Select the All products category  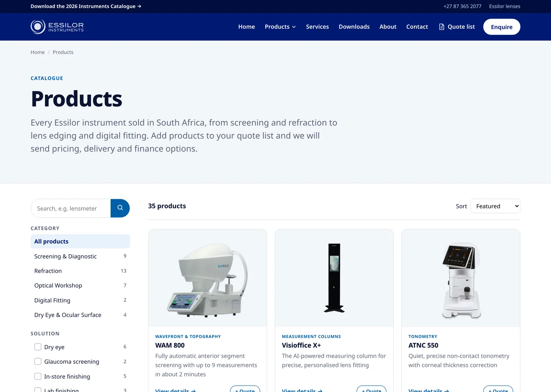point(80,241)
